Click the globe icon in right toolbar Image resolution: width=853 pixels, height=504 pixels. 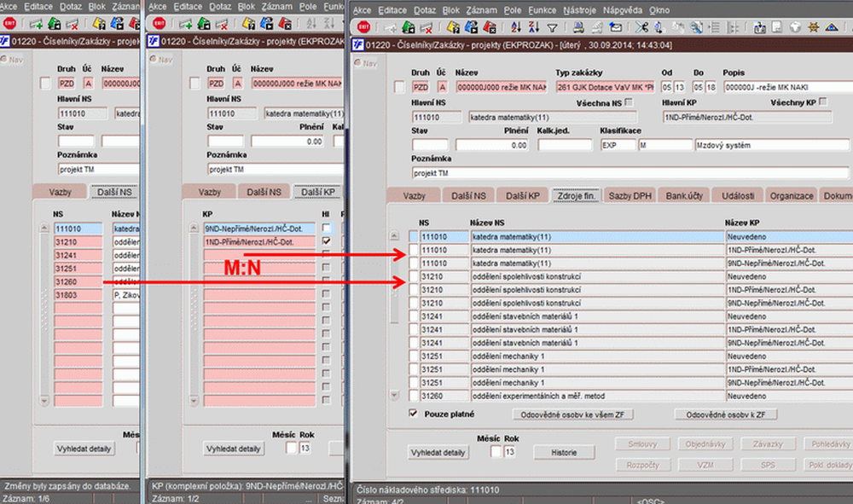click(795, 26)
